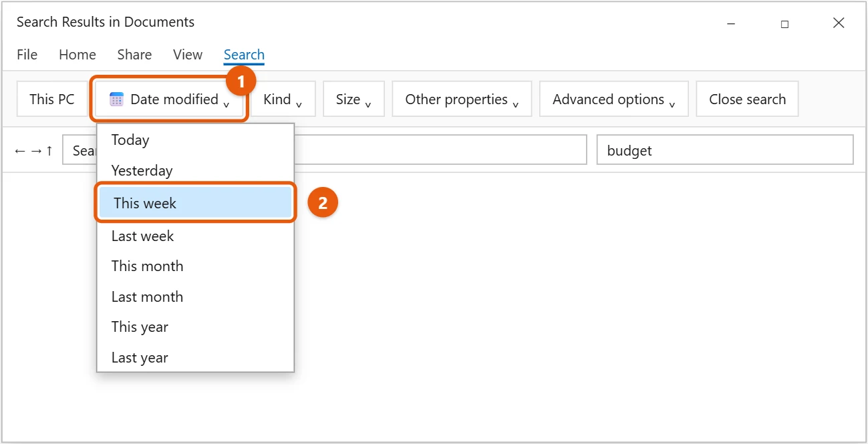The image size is (868, 444).
Task: Choose Today from the date list
Action: coord(196,140)
